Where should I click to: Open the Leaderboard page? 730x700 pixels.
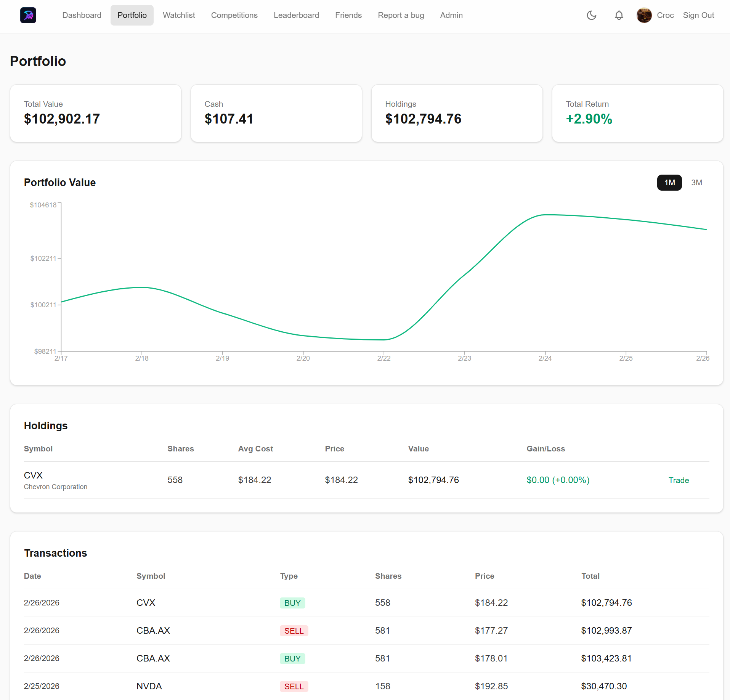(296, 15)
